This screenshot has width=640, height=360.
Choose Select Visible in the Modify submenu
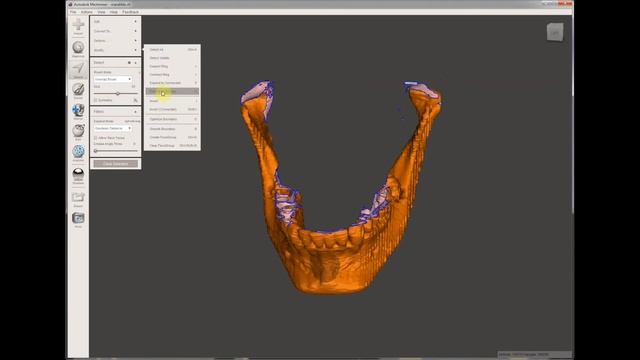pos(173,58)
